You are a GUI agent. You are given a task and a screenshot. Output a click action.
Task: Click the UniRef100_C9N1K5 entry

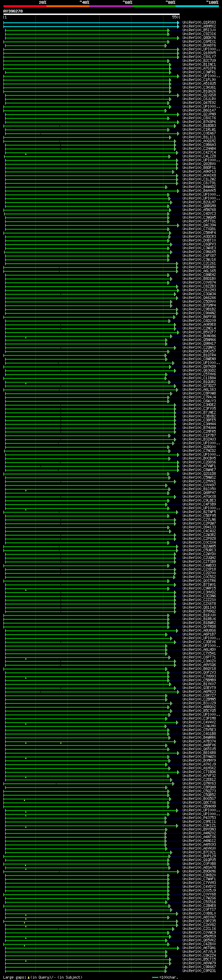[199, 252]
